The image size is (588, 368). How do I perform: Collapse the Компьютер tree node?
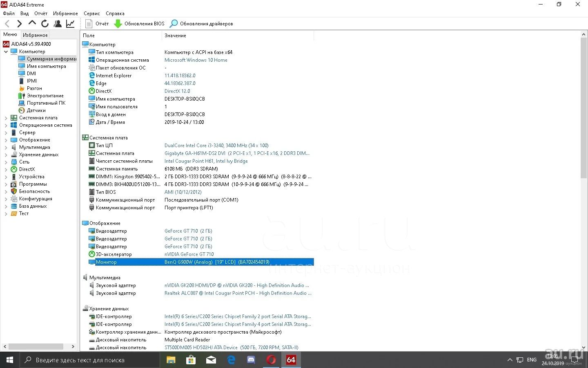6,52
